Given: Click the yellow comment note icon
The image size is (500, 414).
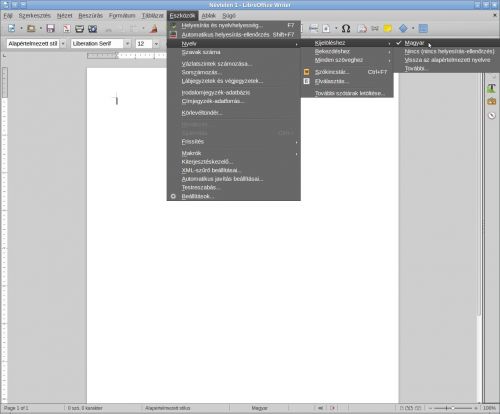Looking at the screenshot, I should pos(388,29).
